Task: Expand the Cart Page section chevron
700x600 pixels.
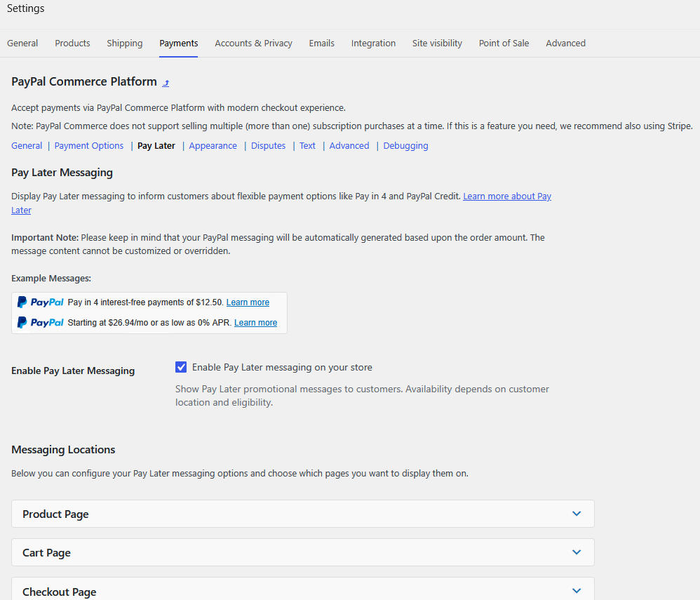Action: tap(577, 552)
